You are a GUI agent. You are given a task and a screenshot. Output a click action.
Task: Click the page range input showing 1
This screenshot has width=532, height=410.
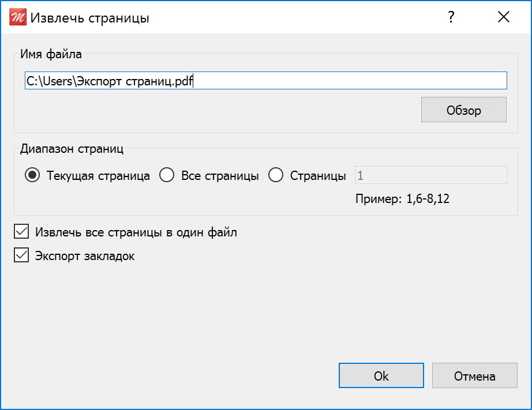[x=431, y=175]
